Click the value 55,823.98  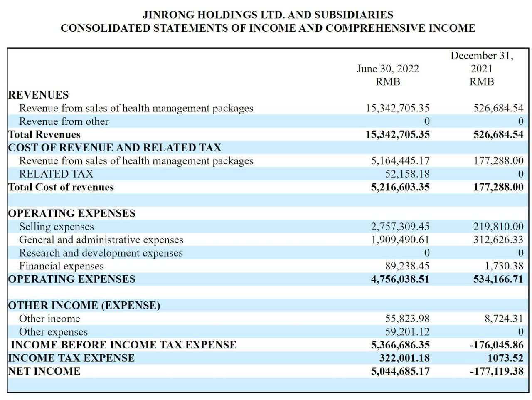point(407,319)
